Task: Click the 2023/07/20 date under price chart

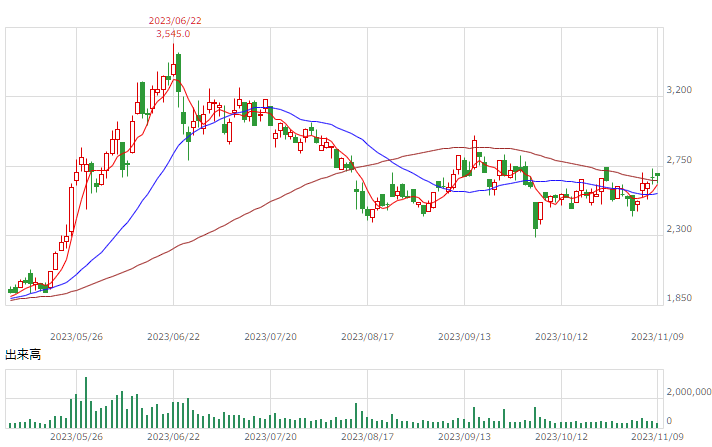Action: click(271, 337)
